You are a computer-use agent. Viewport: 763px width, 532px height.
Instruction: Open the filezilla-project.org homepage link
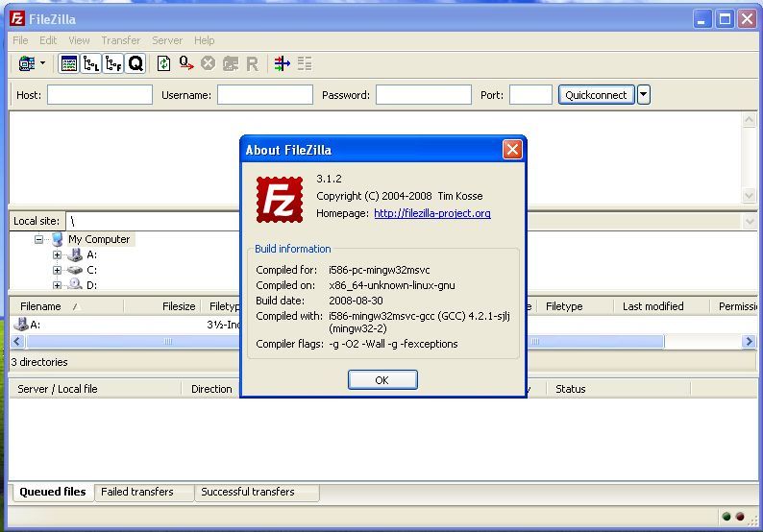(432, 213)
